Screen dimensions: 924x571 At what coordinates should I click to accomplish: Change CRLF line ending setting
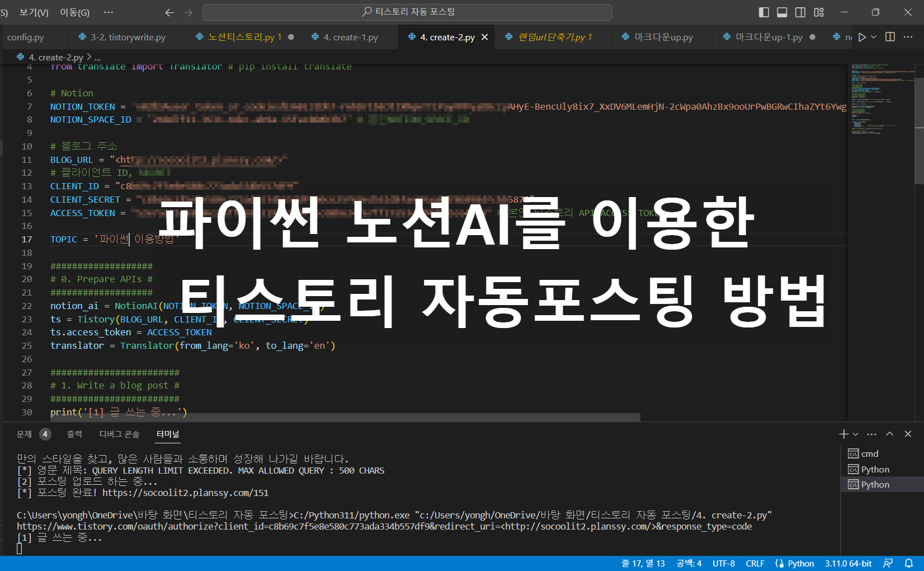tap(755, 563)
